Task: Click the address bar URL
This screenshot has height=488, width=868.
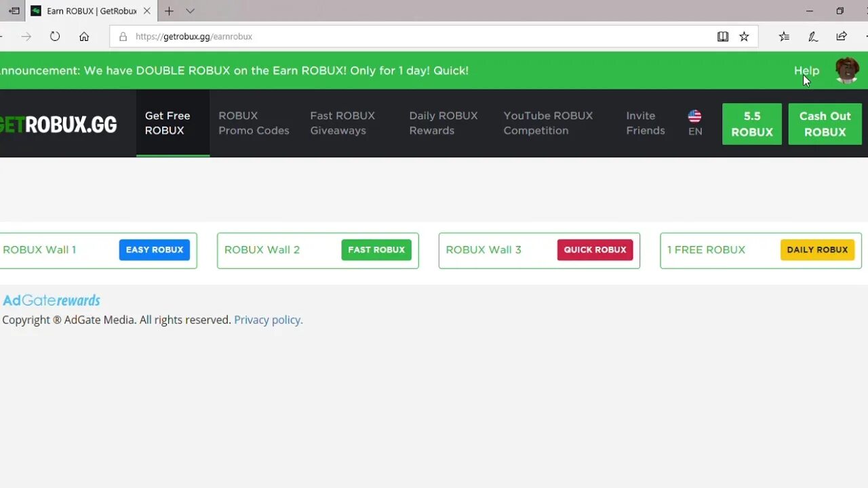Action: tap(194, 37)
